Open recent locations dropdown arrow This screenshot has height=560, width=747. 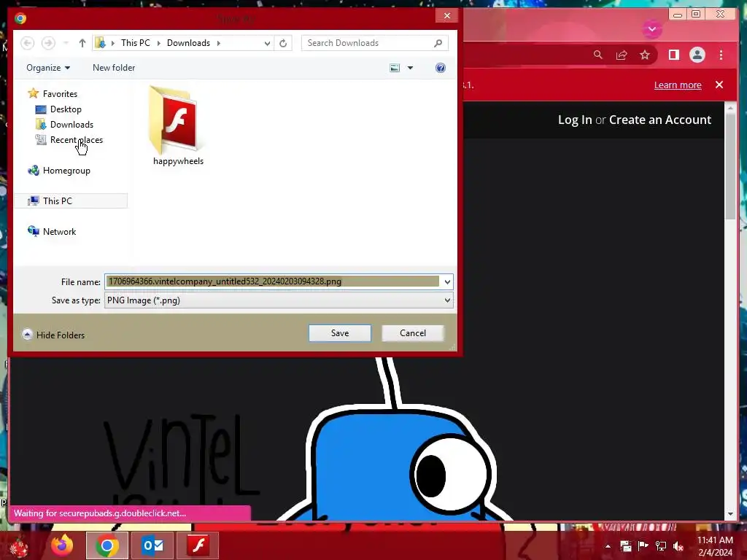(x=66, y=43)
